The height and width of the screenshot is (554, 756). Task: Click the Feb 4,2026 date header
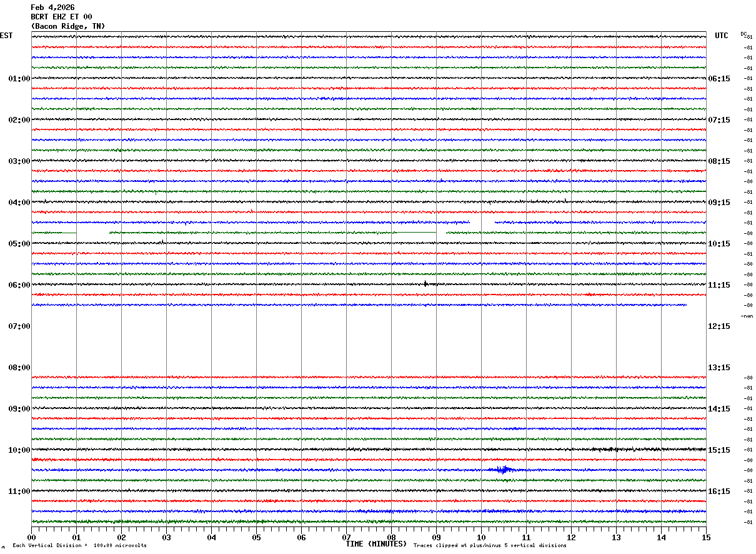pos(52,8)
